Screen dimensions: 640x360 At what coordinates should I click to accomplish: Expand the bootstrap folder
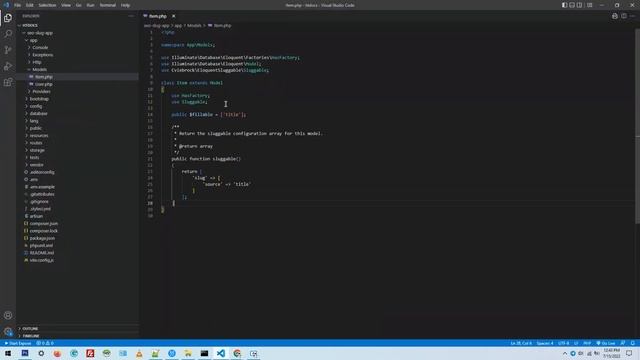(39, 99)
